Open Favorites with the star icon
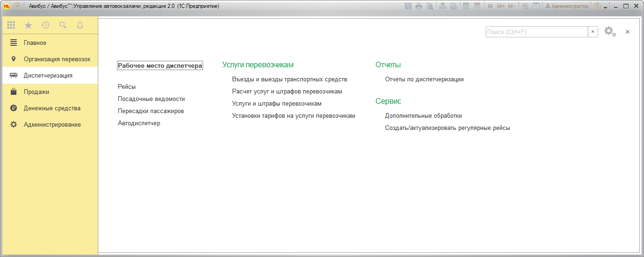The width and height of the screenshot is (644, 257). 28,25
